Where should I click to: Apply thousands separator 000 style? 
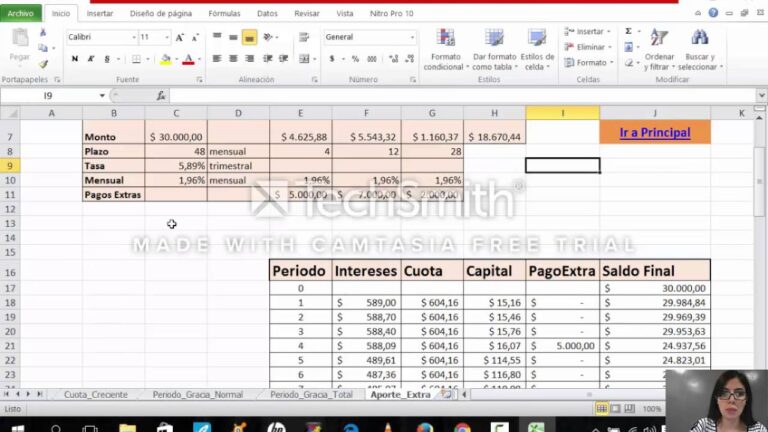(372, 59)
